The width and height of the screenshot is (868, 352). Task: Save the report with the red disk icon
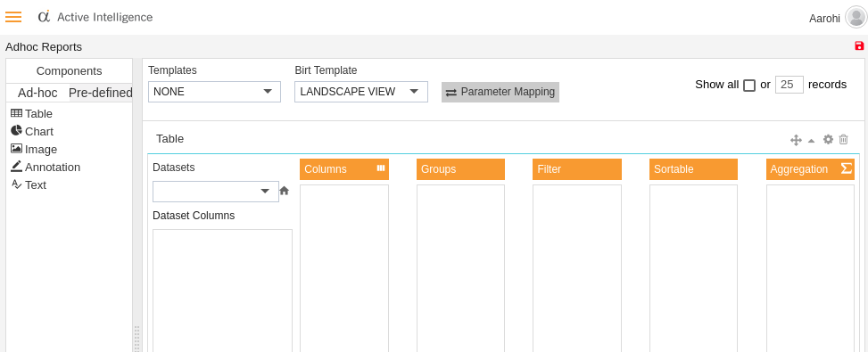click(859, 45)
